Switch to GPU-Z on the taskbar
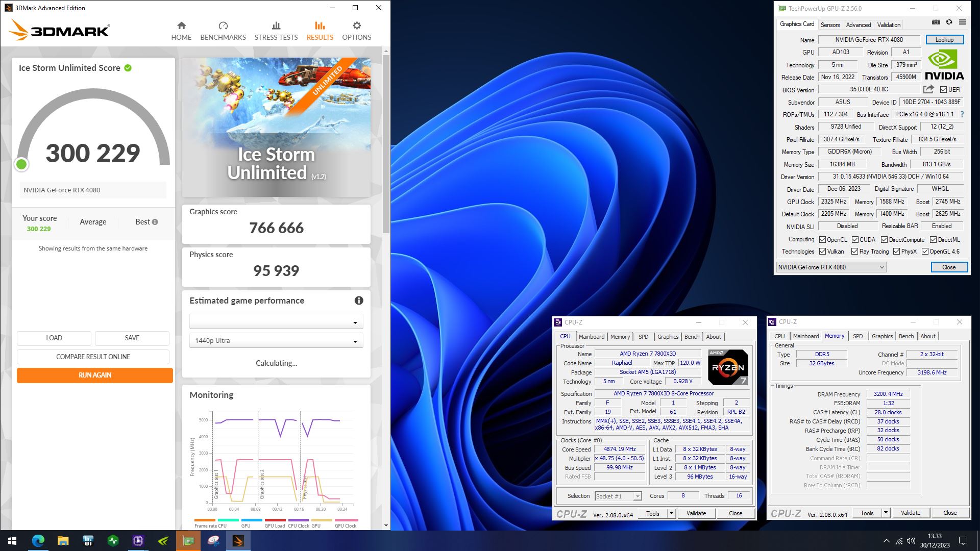The height and width of the screenshot is (551, 980). coord(188,541)
